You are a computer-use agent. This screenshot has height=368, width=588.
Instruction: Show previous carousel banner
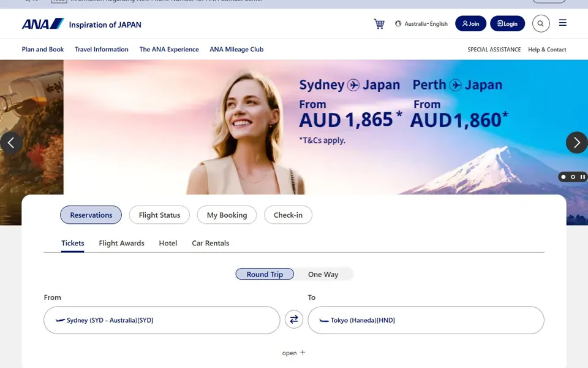pos(11,143)
